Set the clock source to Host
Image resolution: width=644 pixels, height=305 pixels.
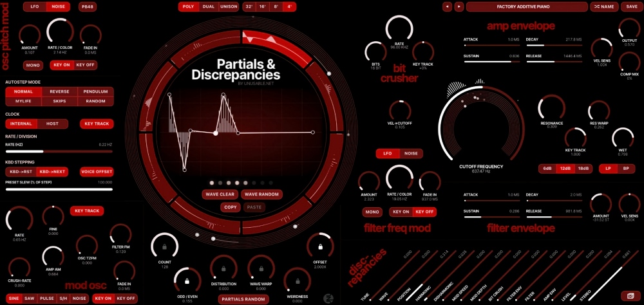(x=53, y=124)
